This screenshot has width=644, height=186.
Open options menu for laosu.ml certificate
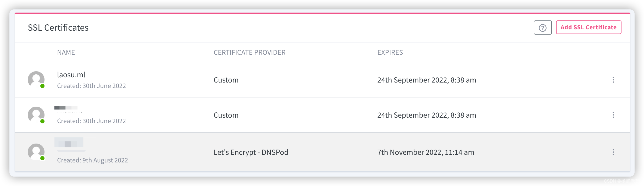pyautogui.click(x=613, y=80)
